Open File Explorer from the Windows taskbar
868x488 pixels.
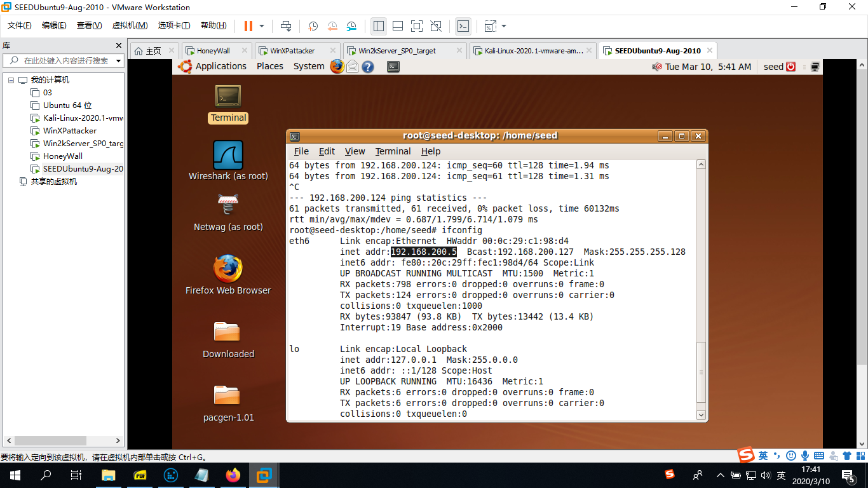click(109, 475)
